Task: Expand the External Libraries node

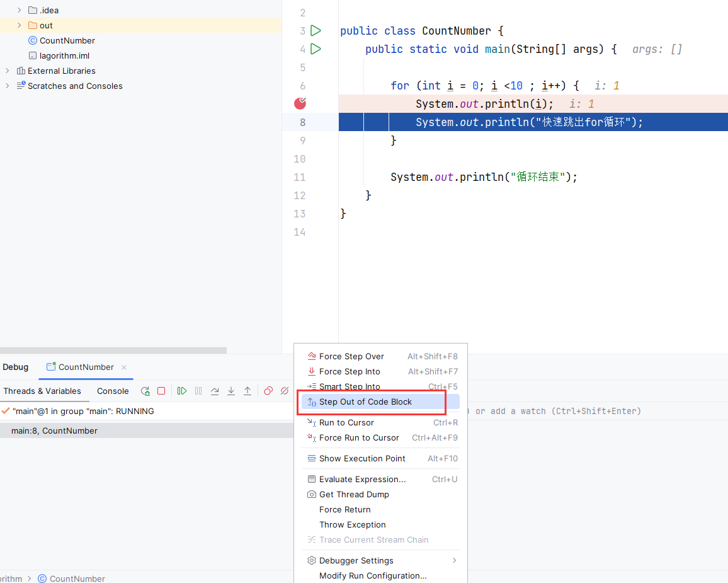Action: (x=6, y=71)
